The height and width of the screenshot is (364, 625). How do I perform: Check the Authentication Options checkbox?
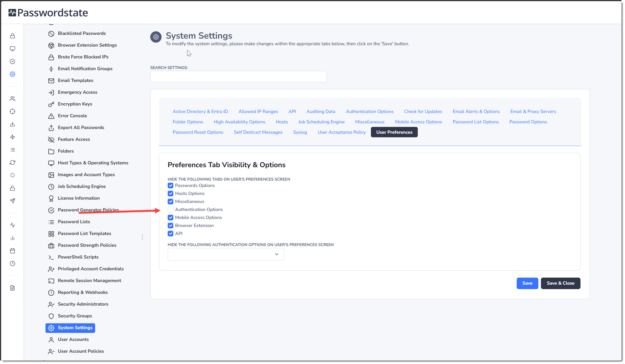170,210
